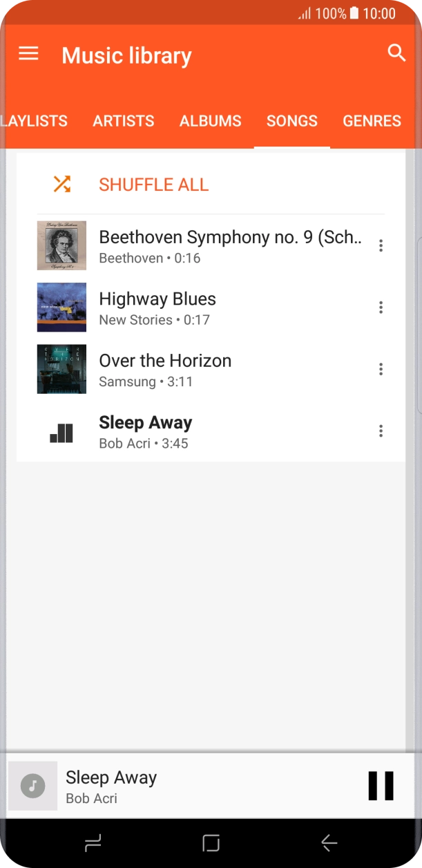Open the mini player for Sleep Away
This screenshot has height=868, width=422.
138,785
